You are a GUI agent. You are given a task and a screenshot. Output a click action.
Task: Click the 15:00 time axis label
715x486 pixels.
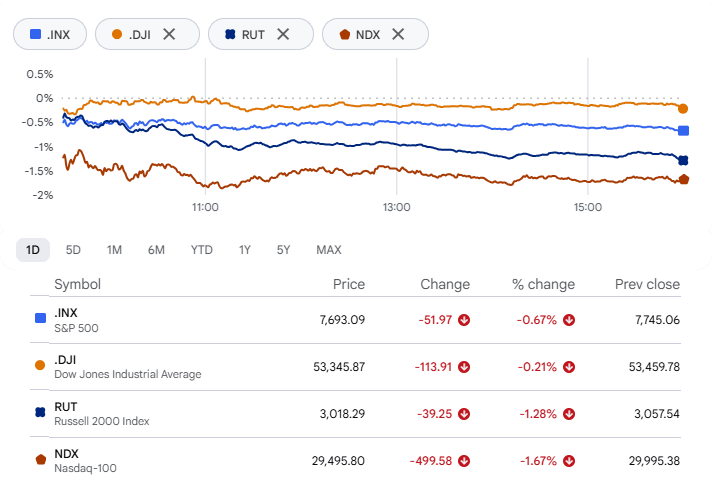[588, 207]
